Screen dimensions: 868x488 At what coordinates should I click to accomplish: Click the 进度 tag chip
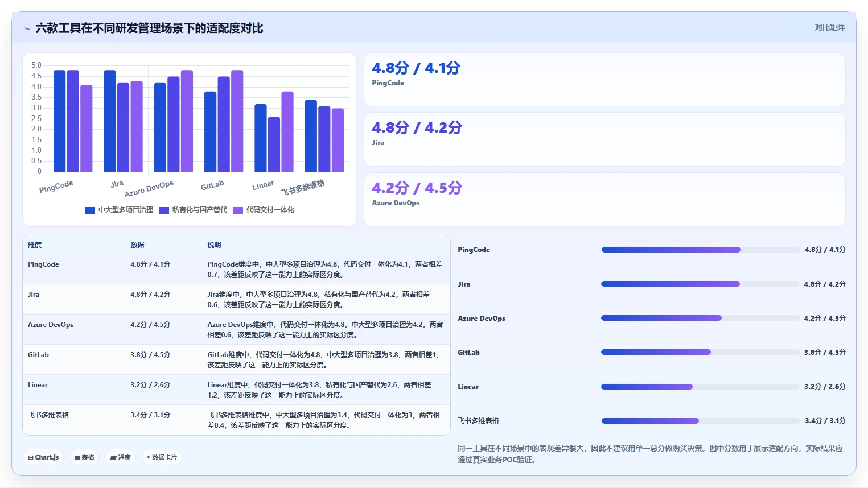point(120,457)
